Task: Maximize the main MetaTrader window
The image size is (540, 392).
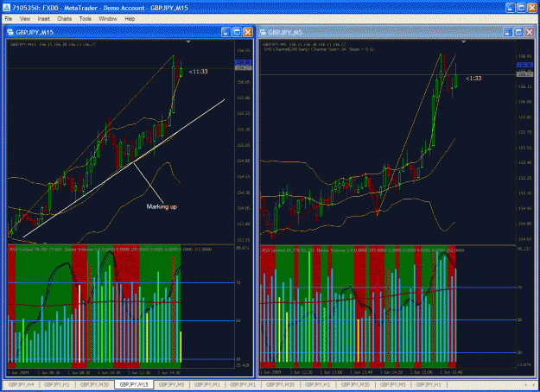Action: coord(521,8)
